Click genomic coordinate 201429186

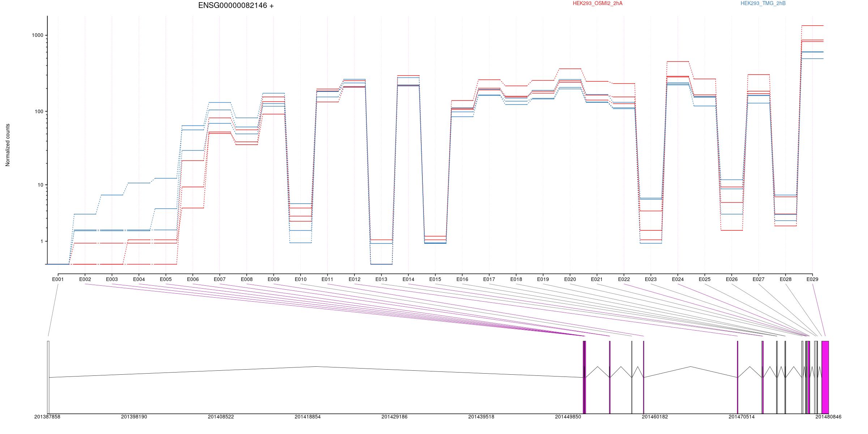coord(395,417)
